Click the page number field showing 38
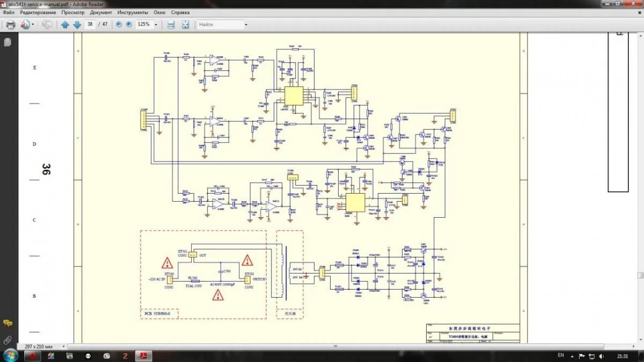Screen dimensions: 644x362 90,25
